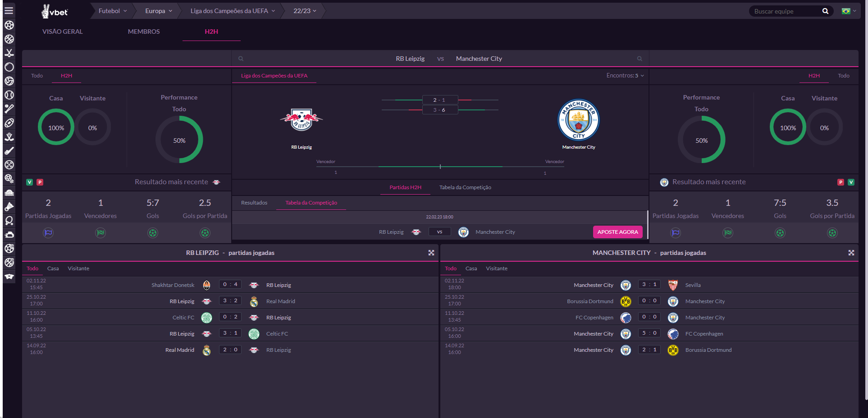Open Manchester City vs FC Copenhagen 5:0 match
This screenshot has height=418, width=868.
649,333
